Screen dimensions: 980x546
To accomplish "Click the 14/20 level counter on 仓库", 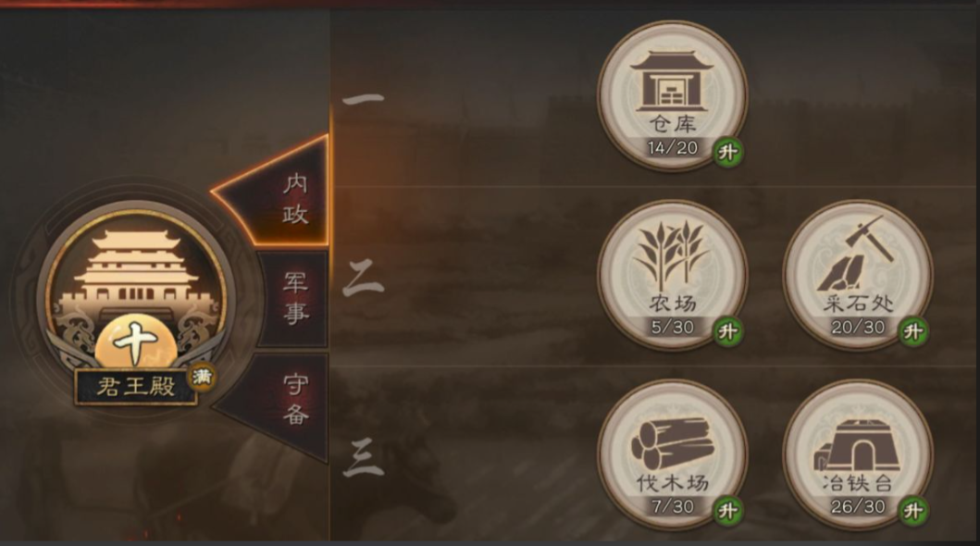I will (672, 148).
